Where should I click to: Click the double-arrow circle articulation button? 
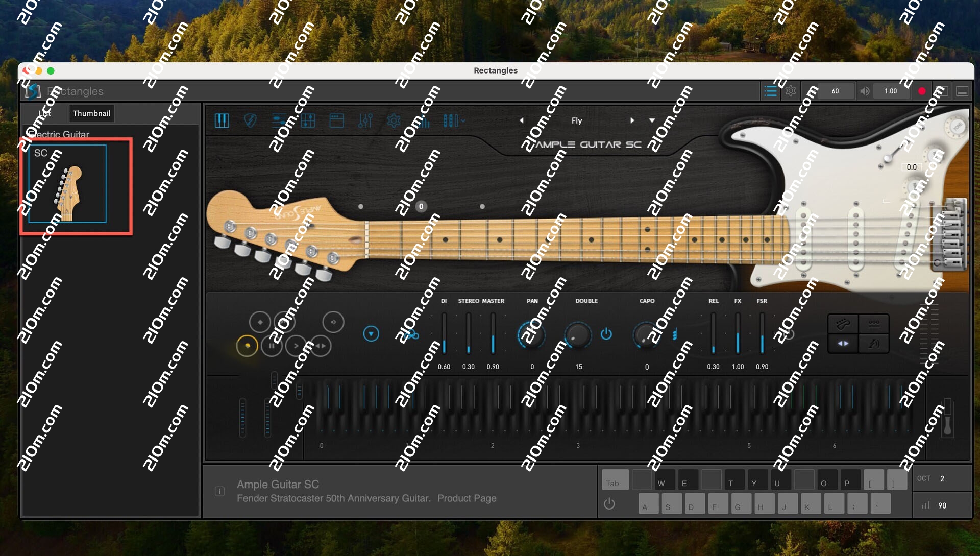point(321,346)
